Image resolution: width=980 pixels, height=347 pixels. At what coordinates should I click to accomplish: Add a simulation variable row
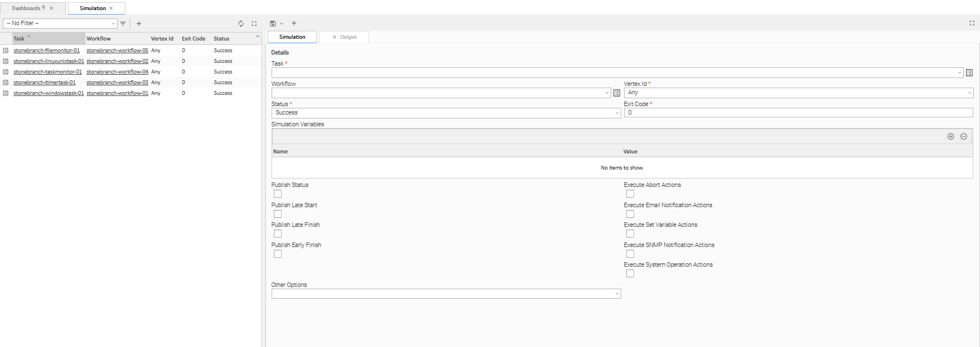click(x=951, y=136)
